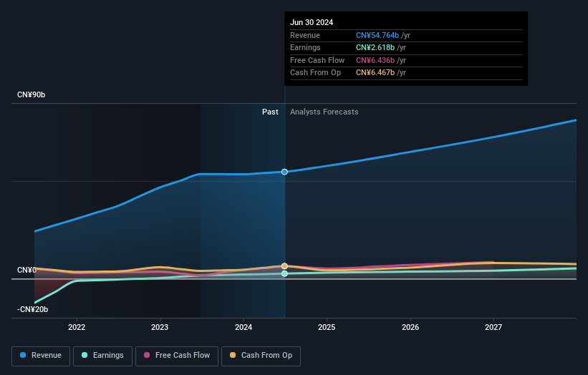Click the Revenue row label in tooltip
The height and width of the screenshot is (375, 588).
coord(305,35)
